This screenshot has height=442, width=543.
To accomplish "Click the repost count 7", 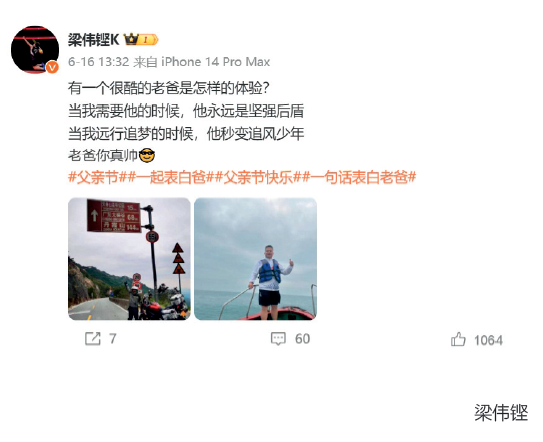I will (113, 338).
